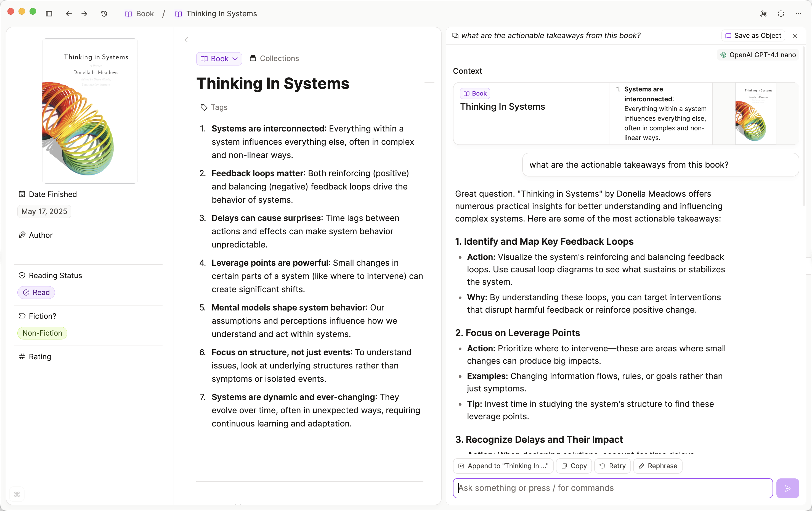Copy the AI response
812x511 pixels.
[x=574, y=466]
